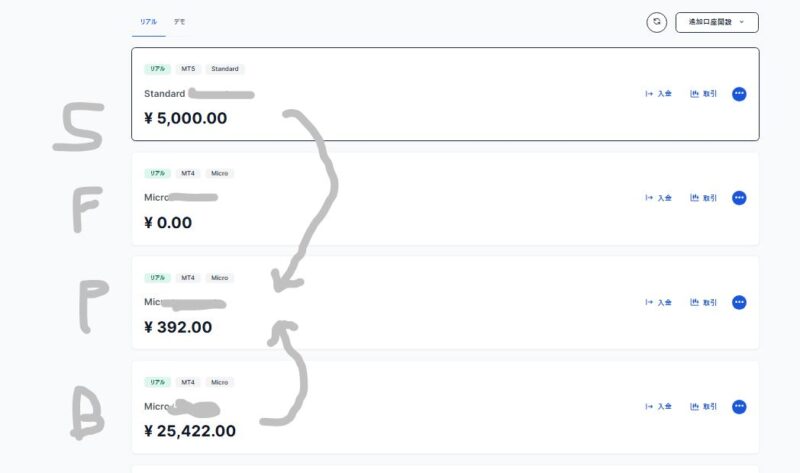Screen dimensions: 800x473
Task: Click 取引 trade on ¥392.00 Micro account
Action: pyautogui.click(x=703, y=303)
